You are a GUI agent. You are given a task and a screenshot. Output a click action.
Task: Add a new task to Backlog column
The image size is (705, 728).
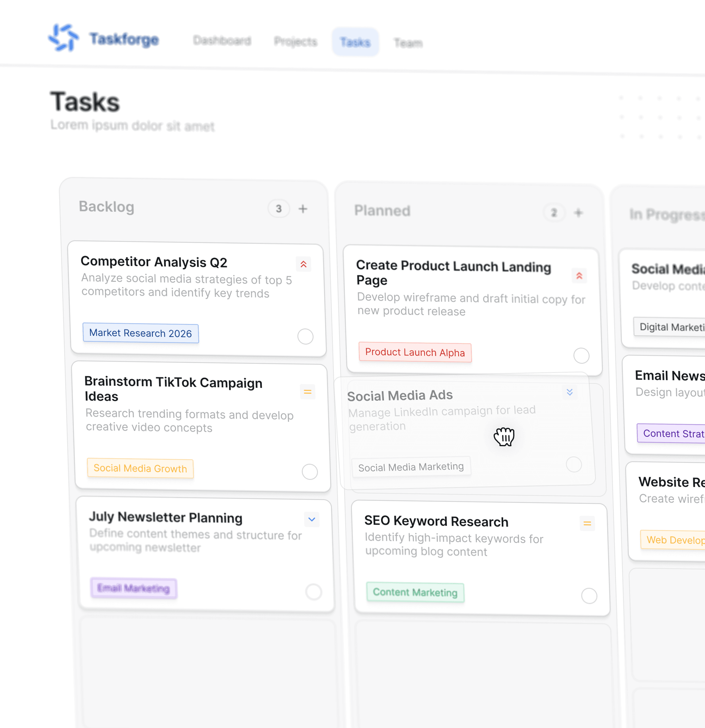click(303, 209)
